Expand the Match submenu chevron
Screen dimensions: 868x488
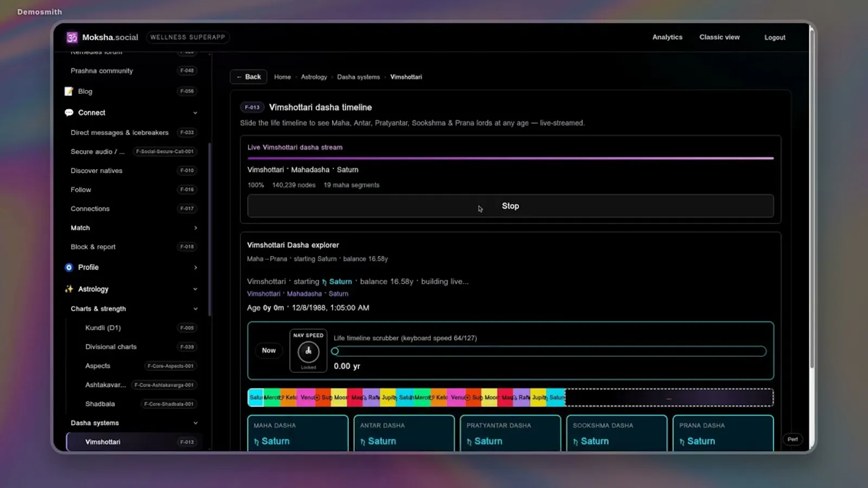point(195,228)
